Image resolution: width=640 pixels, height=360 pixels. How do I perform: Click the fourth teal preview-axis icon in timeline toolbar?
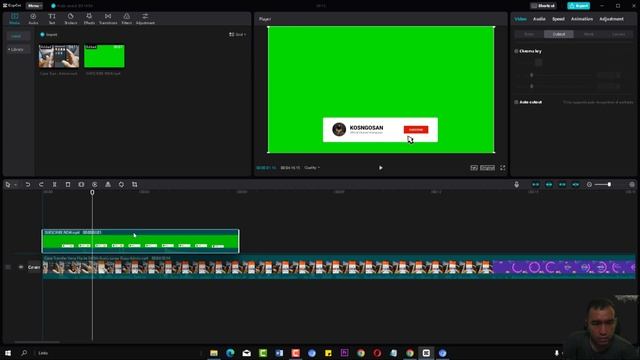(x=576, y=184)
